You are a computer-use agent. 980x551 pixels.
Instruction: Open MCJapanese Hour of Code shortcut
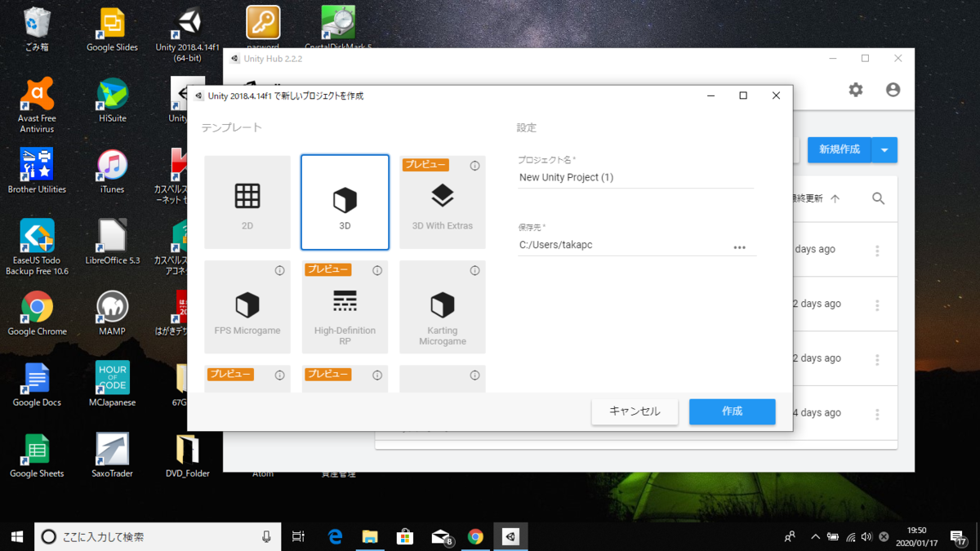point(112,385)
